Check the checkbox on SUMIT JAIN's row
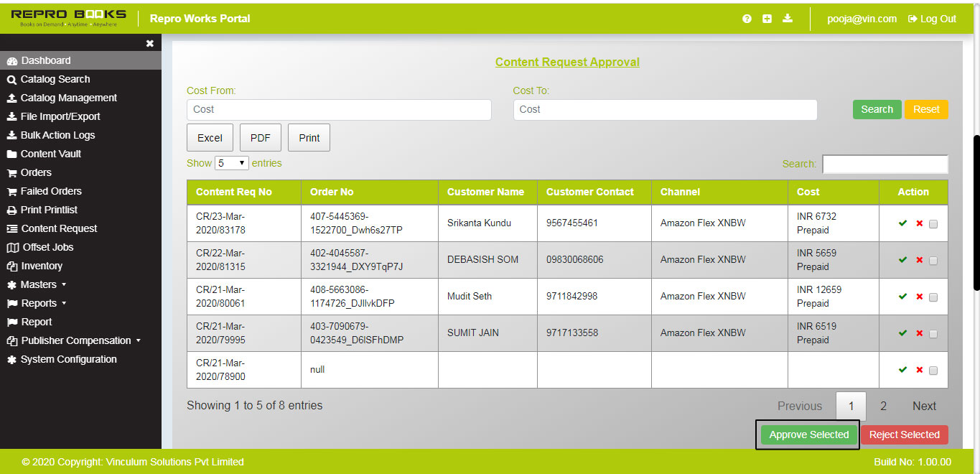Viewport: 980px width, 474px height. point(933,334)
